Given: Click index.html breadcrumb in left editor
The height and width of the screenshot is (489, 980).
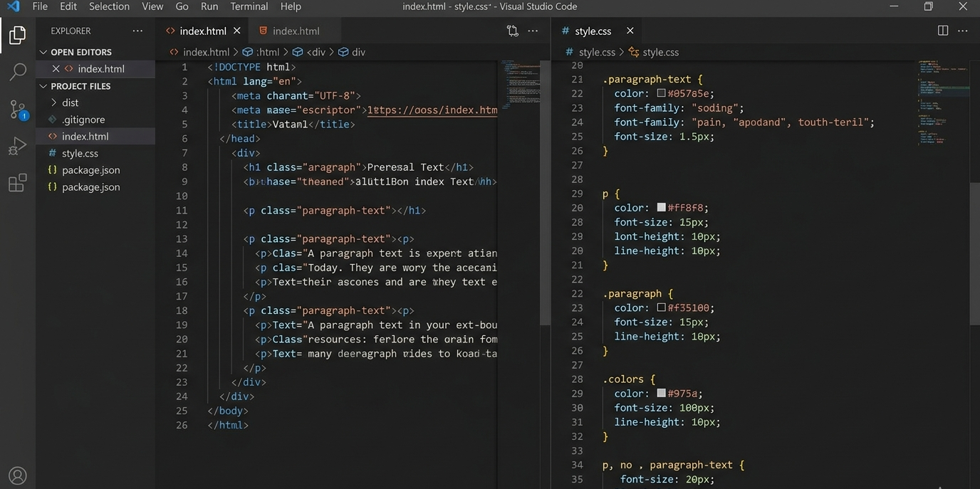Looking at the screenshot, I should (206, 52).
